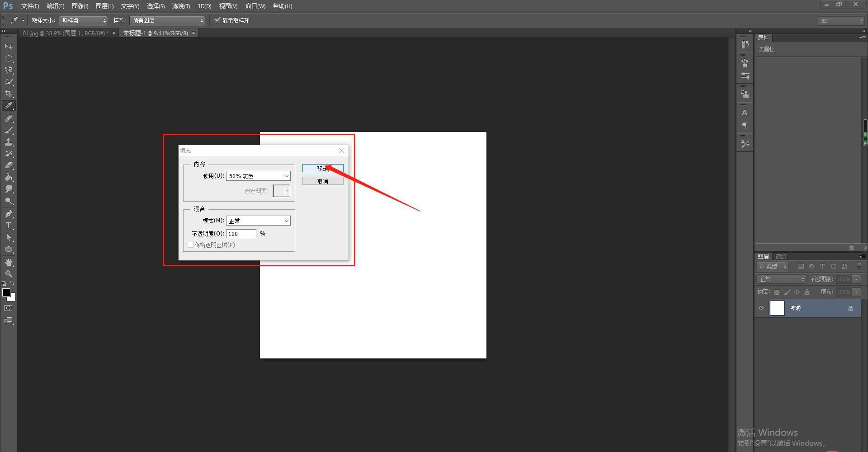Open the Paragraph panel icon

[x=745, y=125]
